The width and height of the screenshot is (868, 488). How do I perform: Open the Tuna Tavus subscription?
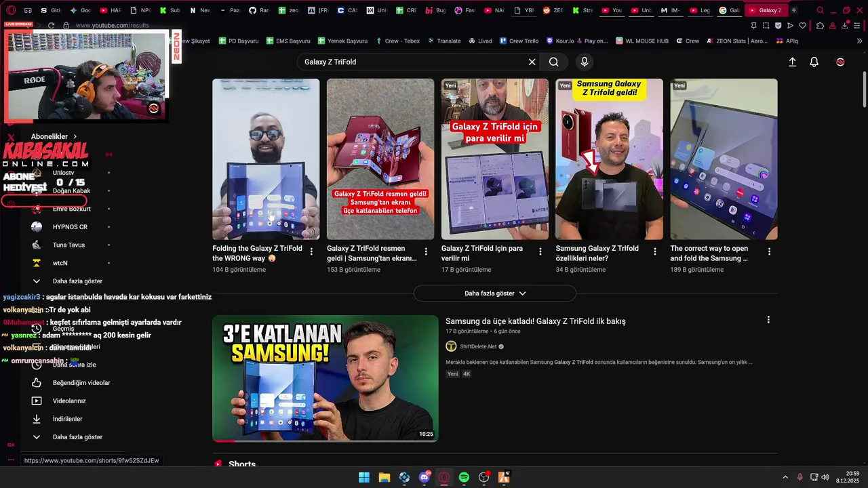coord(70,245)
